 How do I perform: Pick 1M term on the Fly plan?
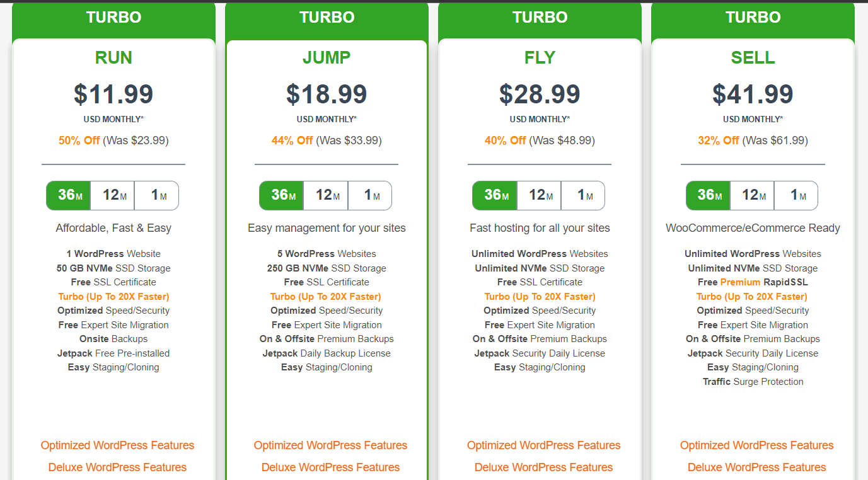click(x=583, y=196)
